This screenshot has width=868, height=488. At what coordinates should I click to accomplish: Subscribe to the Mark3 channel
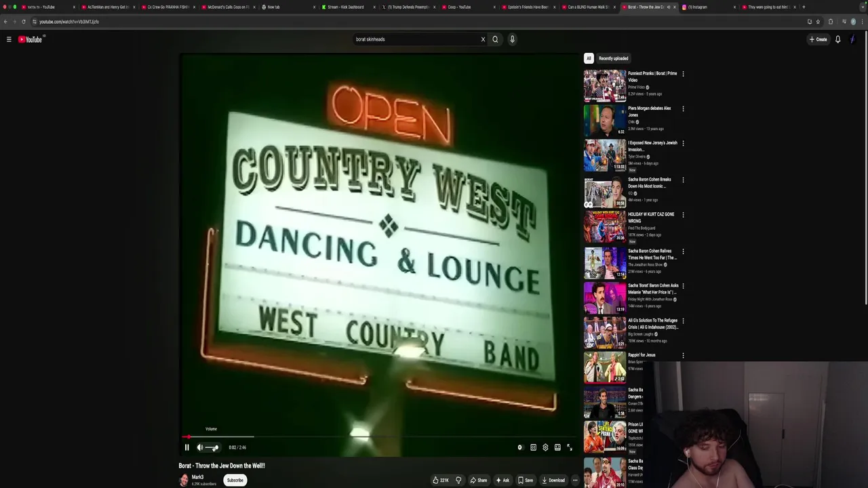coord(235,480)
